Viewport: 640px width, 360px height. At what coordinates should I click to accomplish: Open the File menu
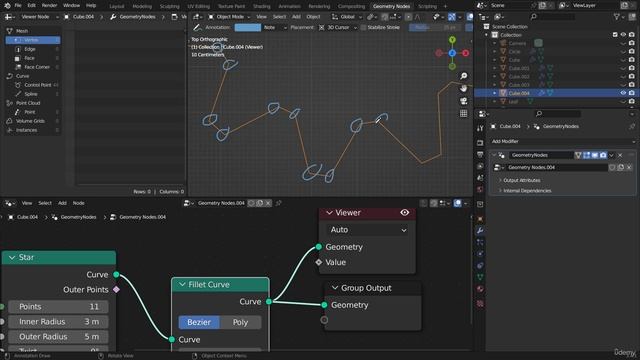[18, 6]
